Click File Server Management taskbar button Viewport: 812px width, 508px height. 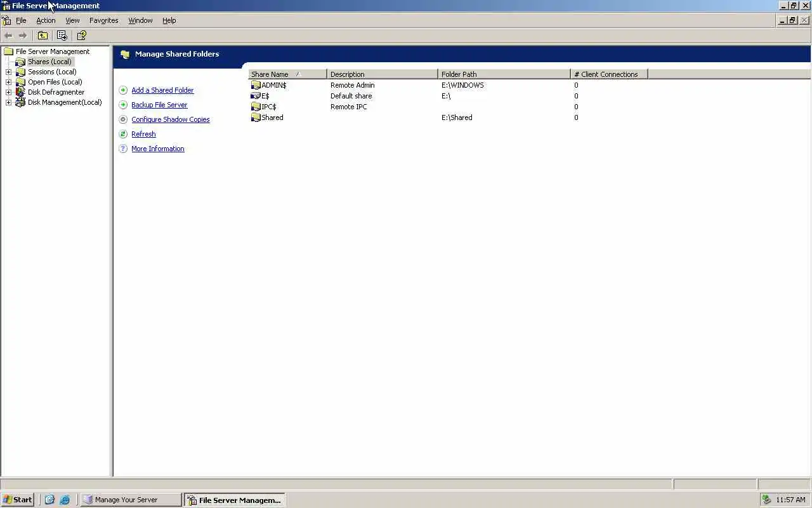(x=234, y=500)
